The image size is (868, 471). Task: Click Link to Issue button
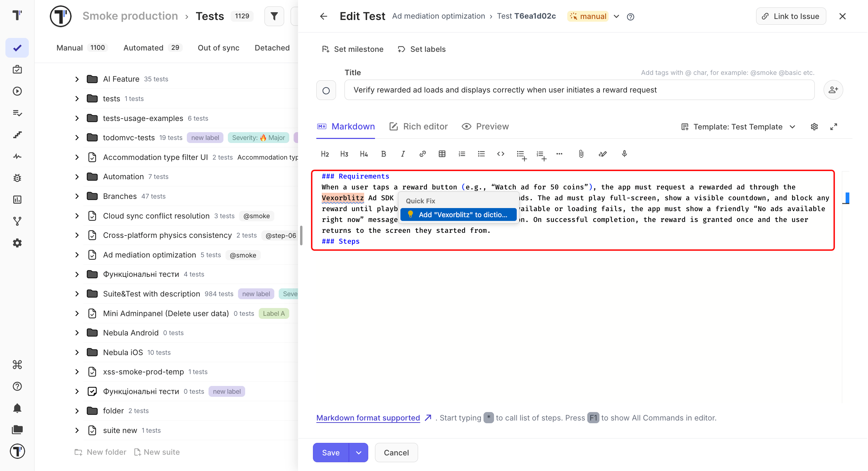(x=791, y=16)
